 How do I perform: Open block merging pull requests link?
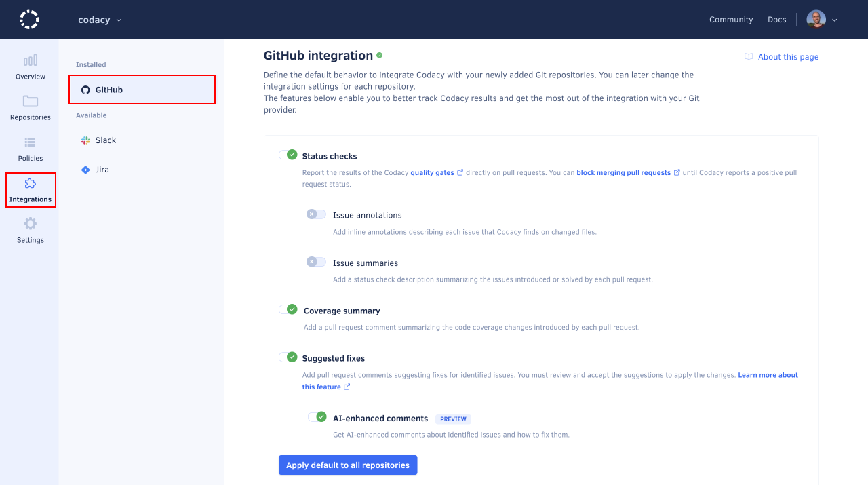click(623, 173)
